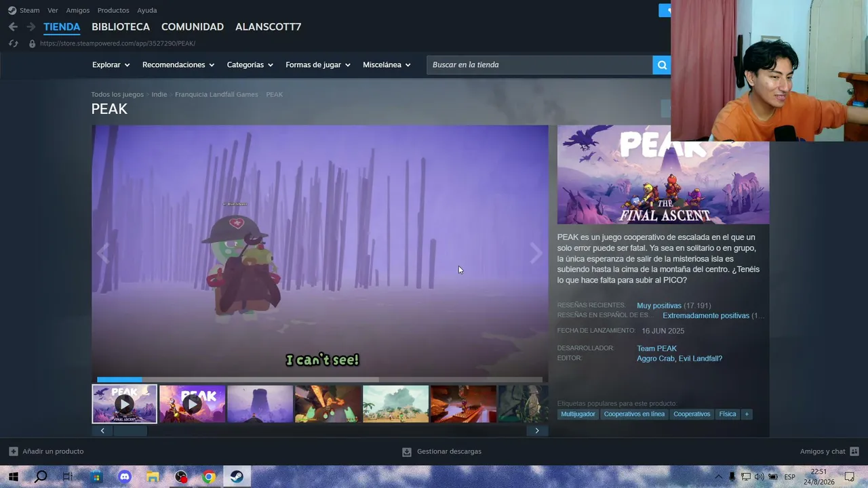868x488 pixels.
Task: Click the Steam icon on the taskbar
Action: click(x=237, y=476)
